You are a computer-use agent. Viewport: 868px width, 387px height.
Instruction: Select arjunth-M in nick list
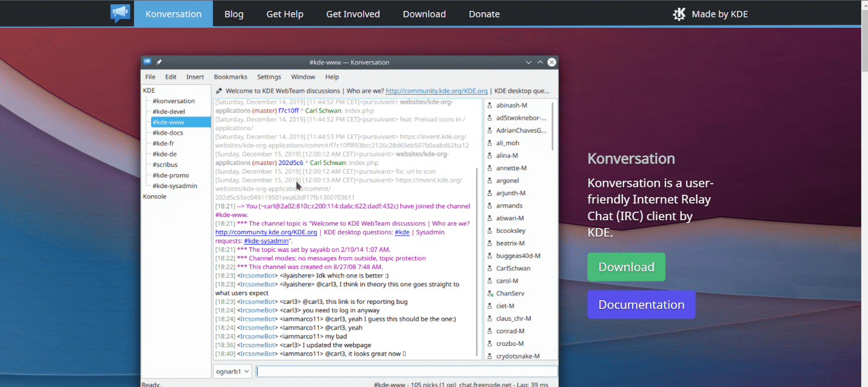(510, 193)
